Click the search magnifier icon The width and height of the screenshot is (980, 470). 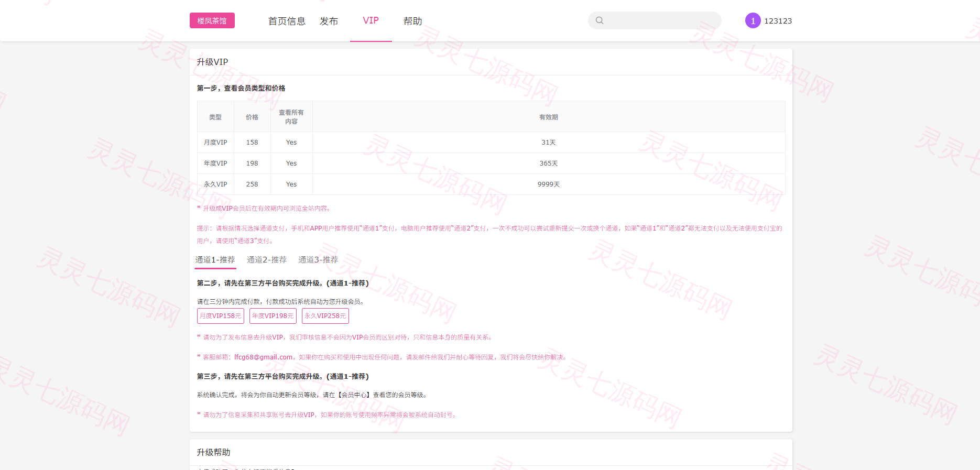[600, 20]
